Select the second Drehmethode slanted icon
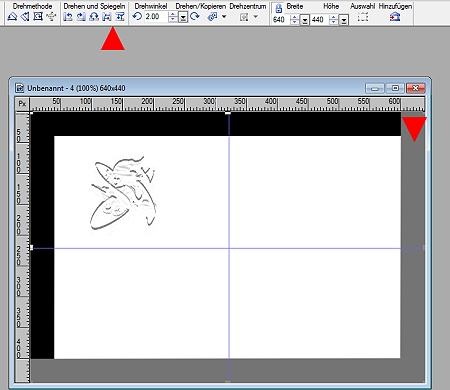This screenshot has height=390, width=450. point(25,16)
